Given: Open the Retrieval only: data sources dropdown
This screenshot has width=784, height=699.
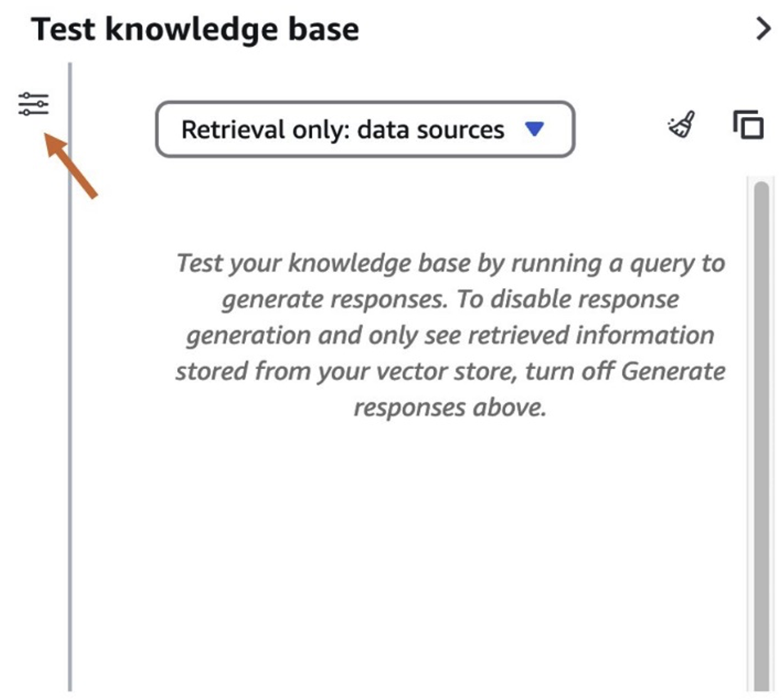Looking at the screenshot, I should [x=365, y=129].
